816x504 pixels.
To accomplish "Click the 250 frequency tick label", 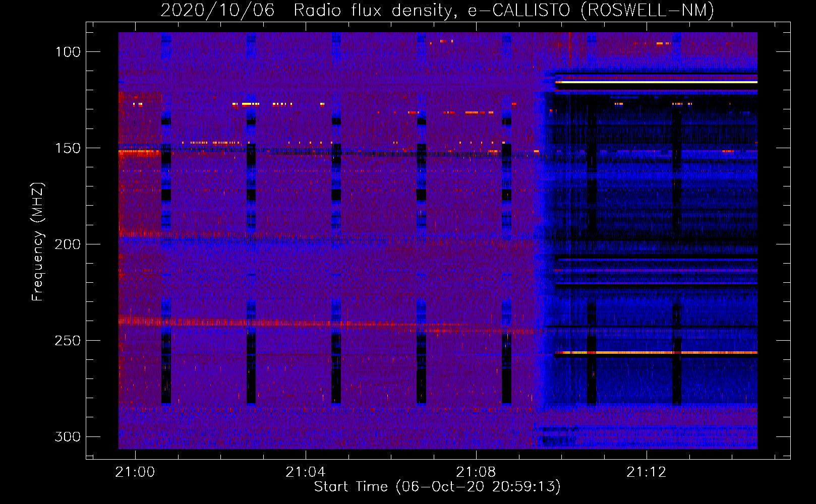I will point(68,341).
